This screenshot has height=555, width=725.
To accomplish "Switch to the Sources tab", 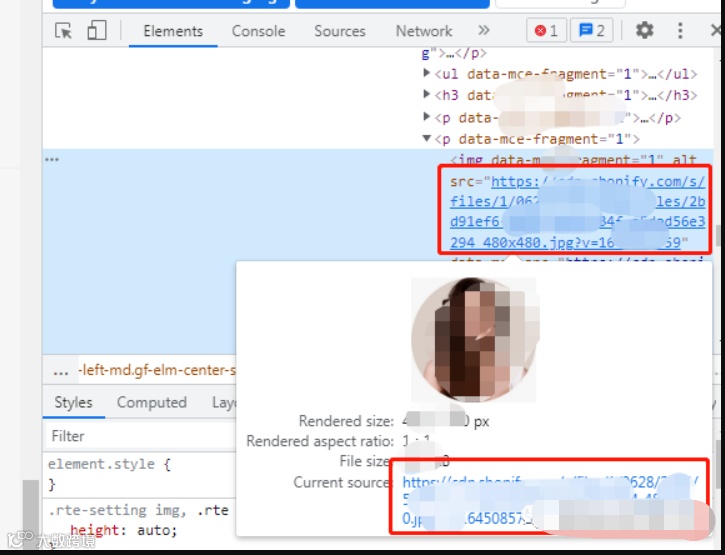I will [340, 31].
